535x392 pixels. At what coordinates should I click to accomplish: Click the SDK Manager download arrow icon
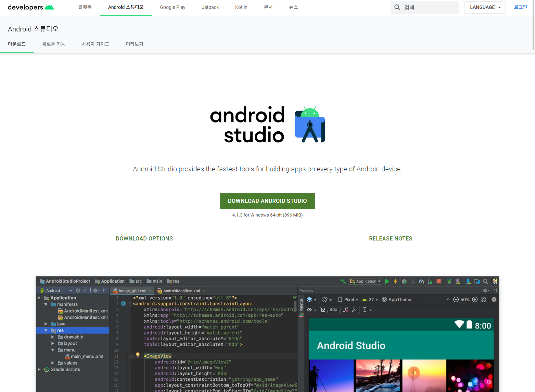tap(468, 281)
